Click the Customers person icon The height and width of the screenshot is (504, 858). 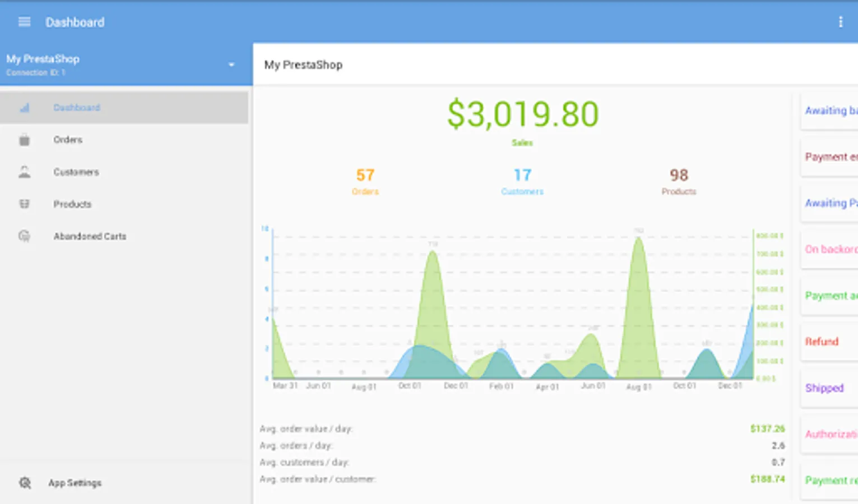(x=24, y=172)
